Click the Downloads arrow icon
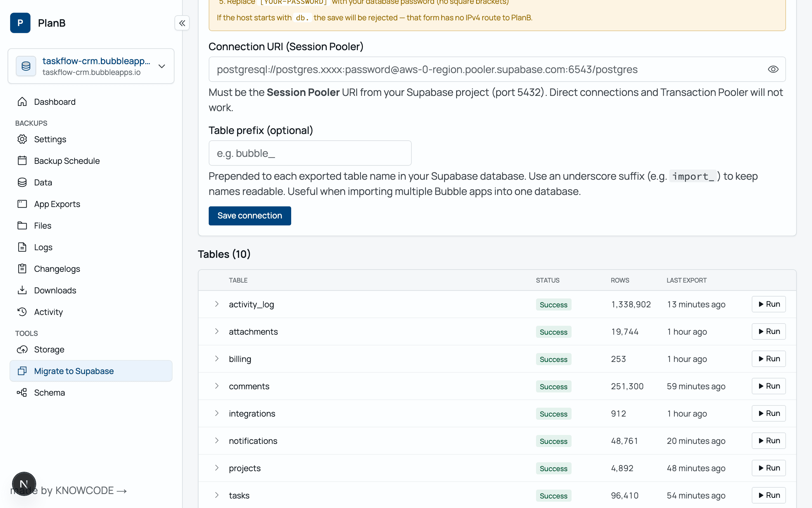 (22, 290)
